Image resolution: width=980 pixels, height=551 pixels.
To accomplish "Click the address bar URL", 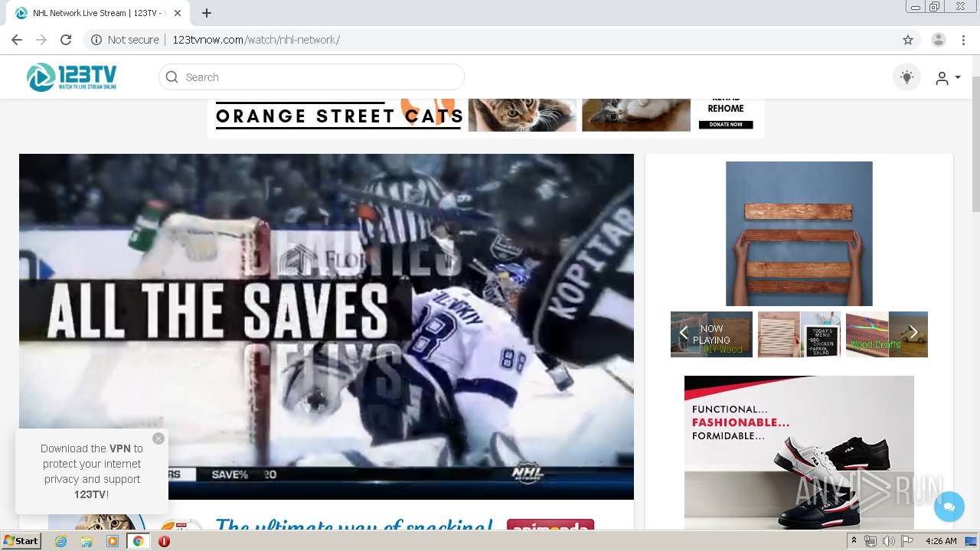I will click(x=256, y=40).
